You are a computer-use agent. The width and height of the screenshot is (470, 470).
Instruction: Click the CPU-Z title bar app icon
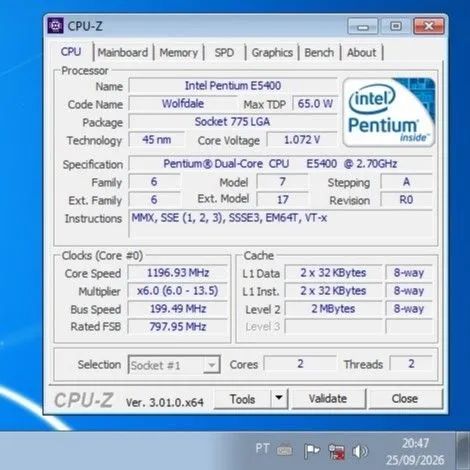(x=55, y=26)
